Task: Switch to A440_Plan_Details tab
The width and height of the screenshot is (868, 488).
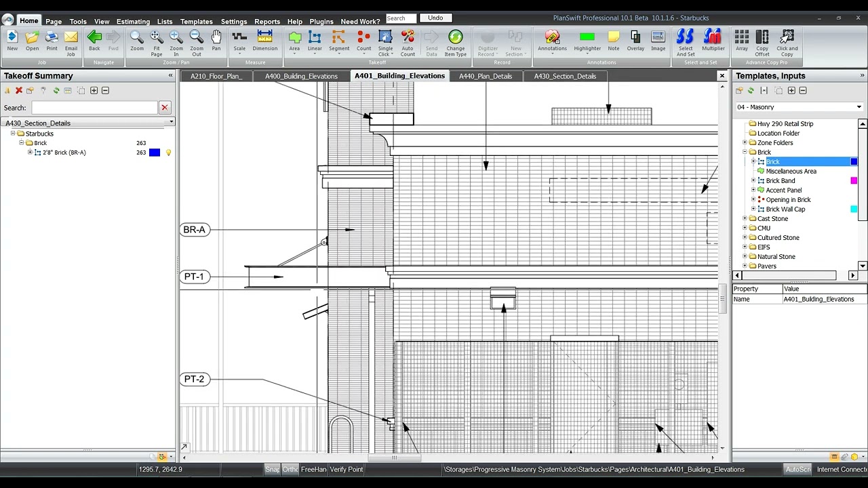Action: point(486,76)
